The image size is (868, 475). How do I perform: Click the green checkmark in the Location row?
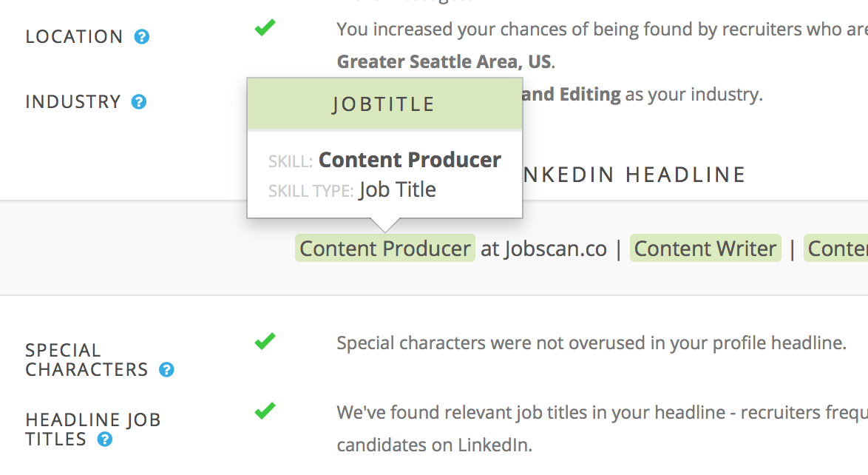pyautogui.click(x=265, y=27)
